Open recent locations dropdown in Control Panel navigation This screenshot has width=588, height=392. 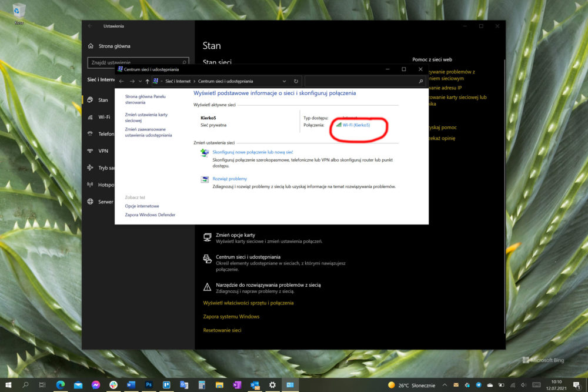(141, 81)
